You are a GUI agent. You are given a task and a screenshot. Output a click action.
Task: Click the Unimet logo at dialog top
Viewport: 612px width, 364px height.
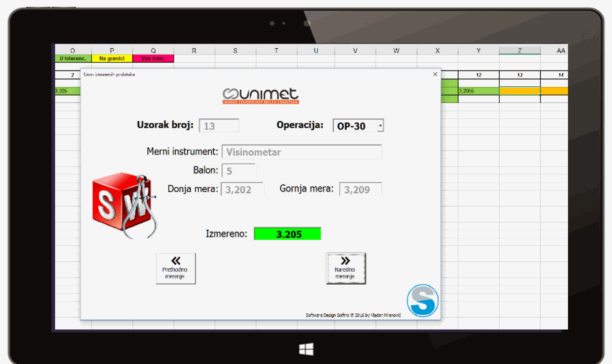(261, 96)
